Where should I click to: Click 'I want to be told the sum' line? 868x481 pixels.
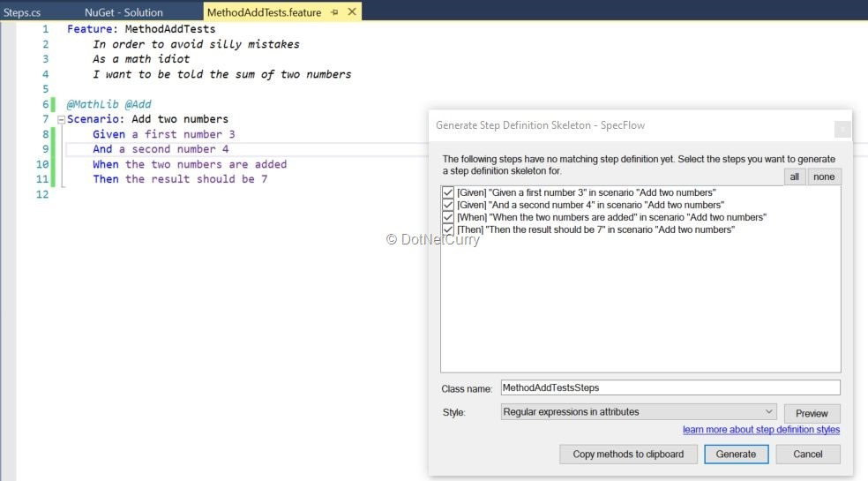coord(222,74)
